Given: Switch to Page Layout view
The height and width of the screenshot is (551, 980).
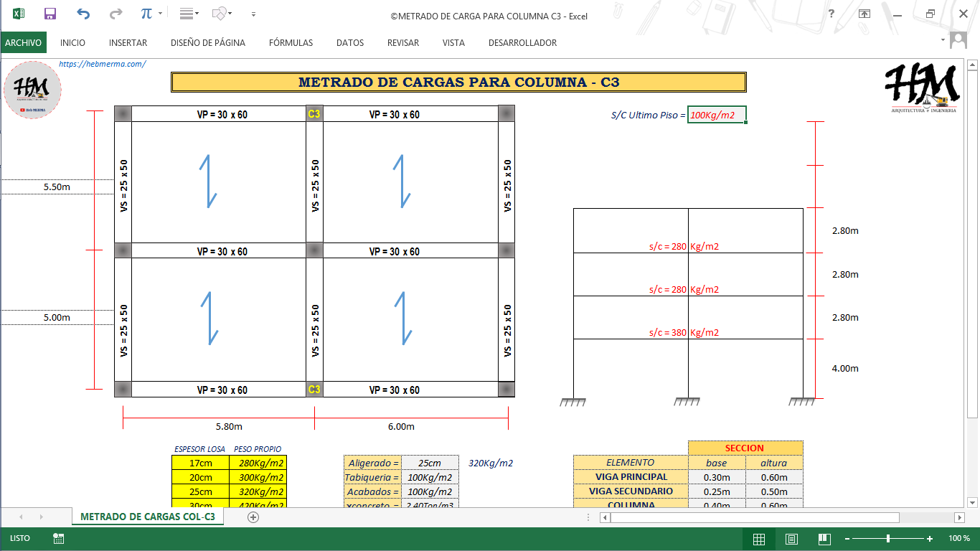Looking at the screenshot, I should [791, 539].
